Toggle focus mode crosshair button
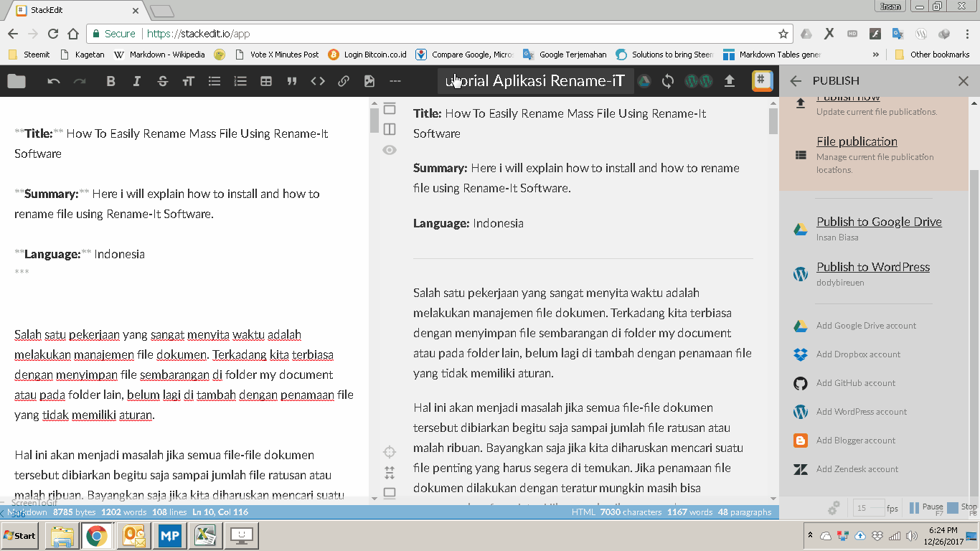980x551 pixels. [x=390, y=452]
